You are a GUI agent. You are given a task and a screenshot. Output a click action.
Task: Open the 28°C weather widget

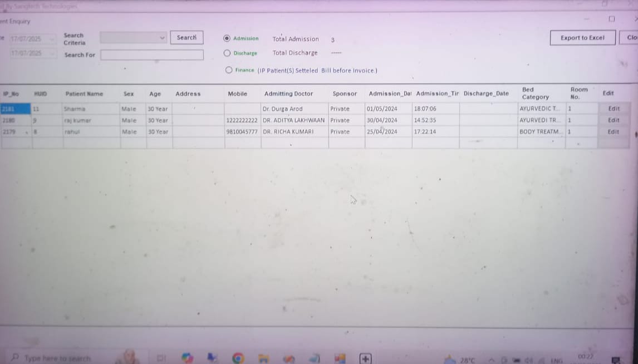coord(459,360)
